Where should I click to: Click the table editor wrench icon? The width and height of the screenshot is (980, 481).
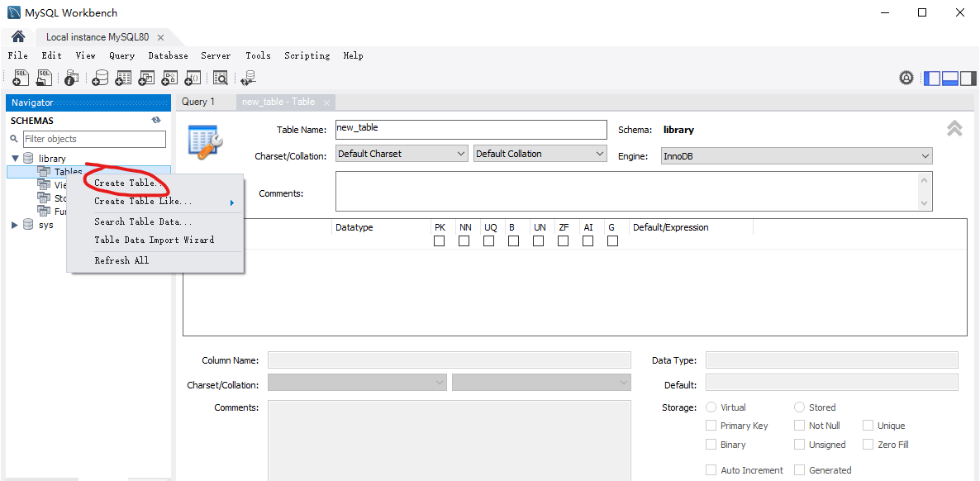(206, 141)
